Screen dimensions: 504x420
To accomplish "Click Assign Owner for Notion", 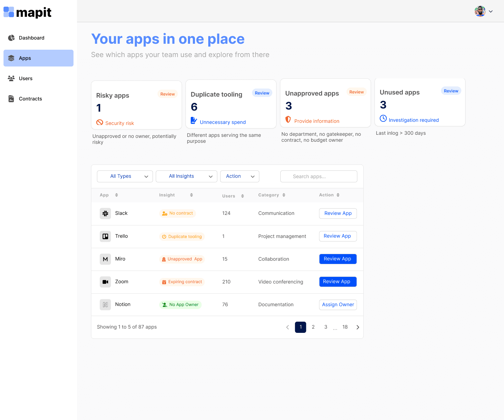I will click(x=338, y=305).
